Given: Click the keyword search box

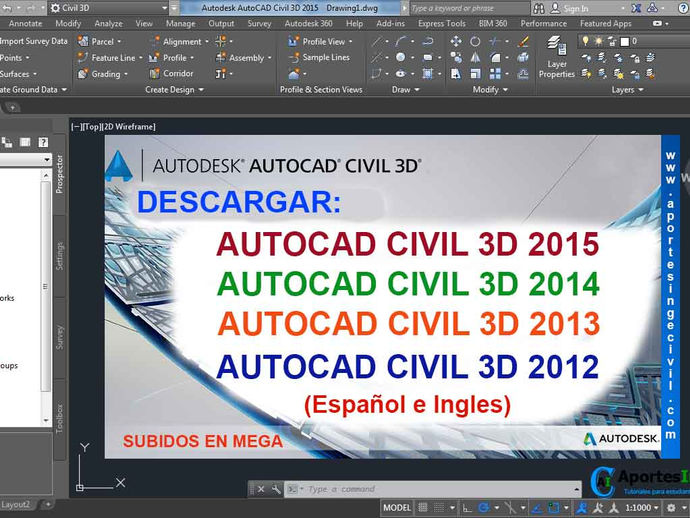Looking at the screenshot, I should (470, 8).
